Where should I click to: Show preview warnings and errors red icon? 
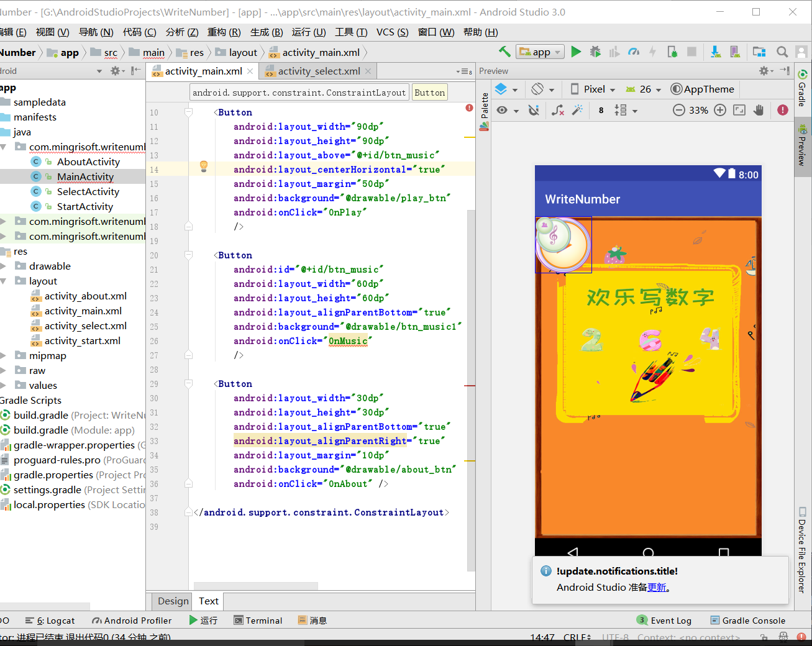point(783,110)
